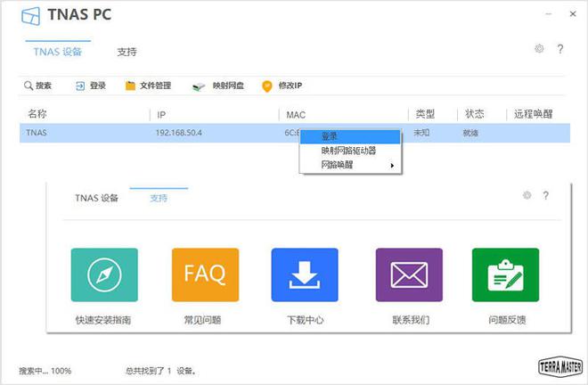Click the 联系我们 label
The width and height of the screenshot is (588, 385).
(x=411, y=320)
